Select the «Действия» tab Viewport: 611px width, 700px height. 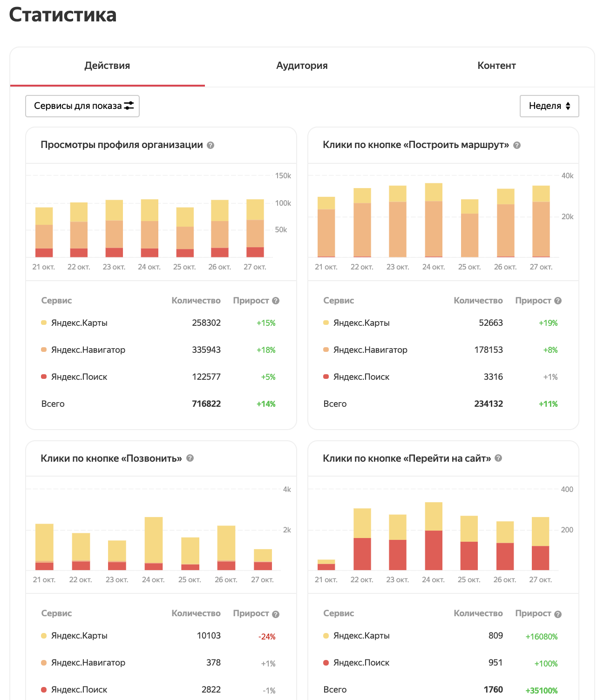107,66
